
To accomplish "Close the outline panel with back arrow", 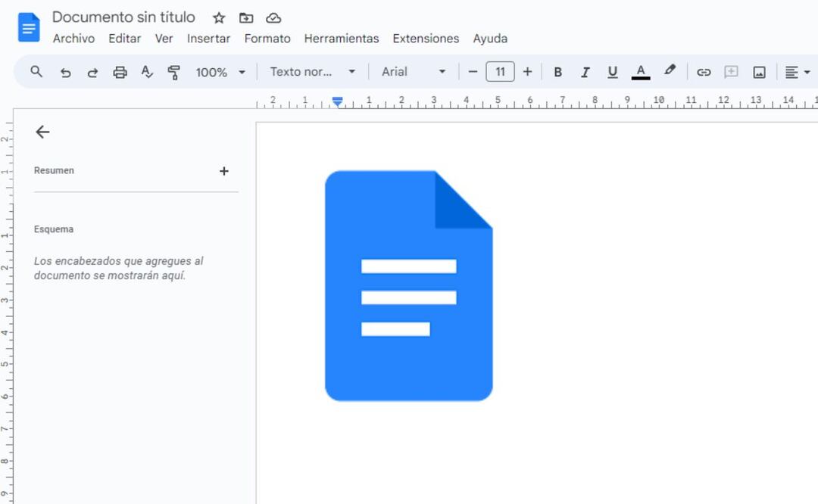I will 42,132.
